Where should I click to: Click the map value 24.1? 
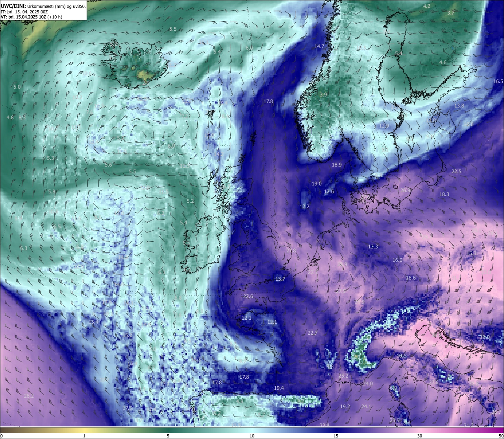(366, 406)
